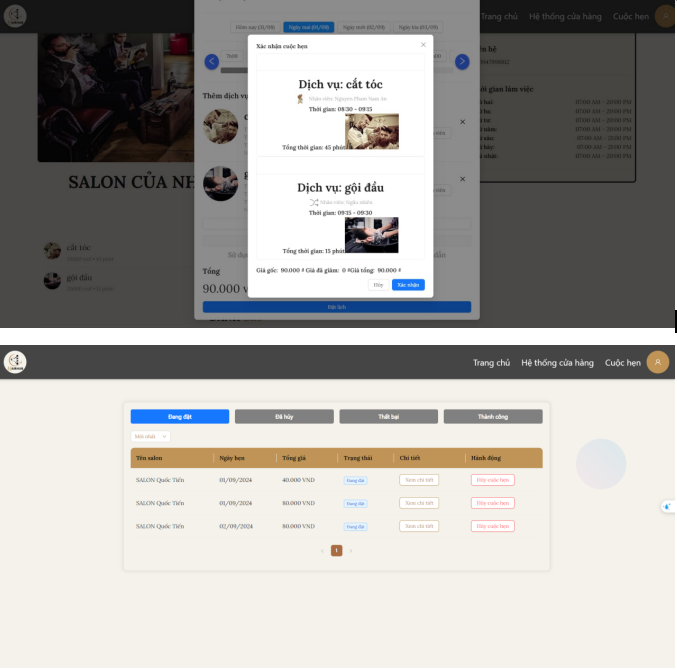Image resolution: width=677 pixels, height=670 pixels.
Task: Click the blue Xác nhận button
Action: tap(408, 285)
